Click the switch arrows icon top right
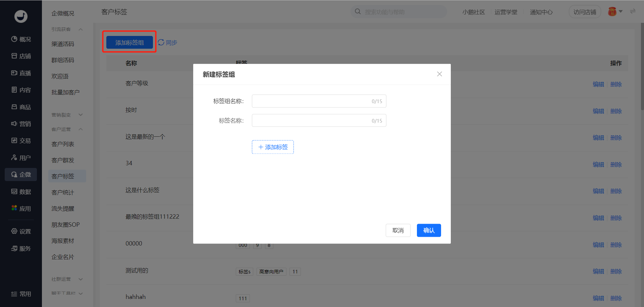644x307 pixels. [633, 11]
